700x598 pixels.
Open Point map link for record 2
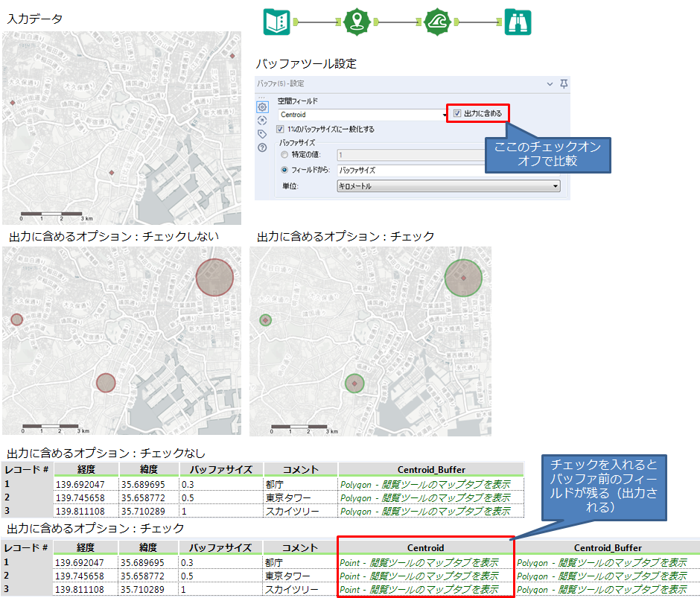coord(419,576)
